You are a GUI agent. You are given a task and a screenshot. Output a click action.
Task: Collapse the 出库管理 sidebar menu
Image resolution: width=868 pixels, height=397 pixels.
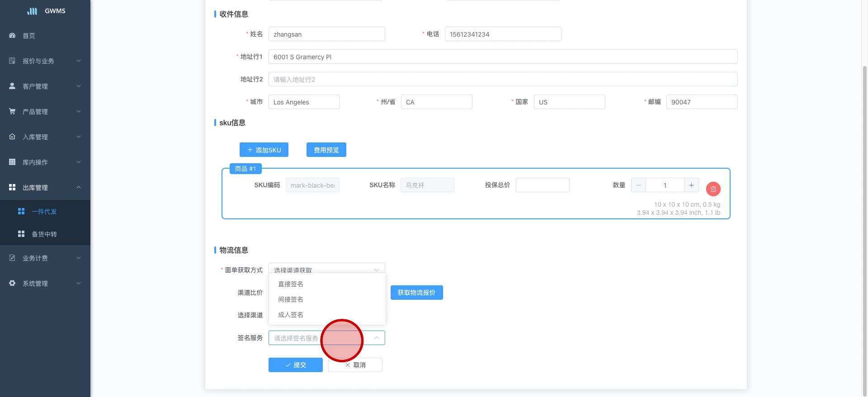point(45,187)
